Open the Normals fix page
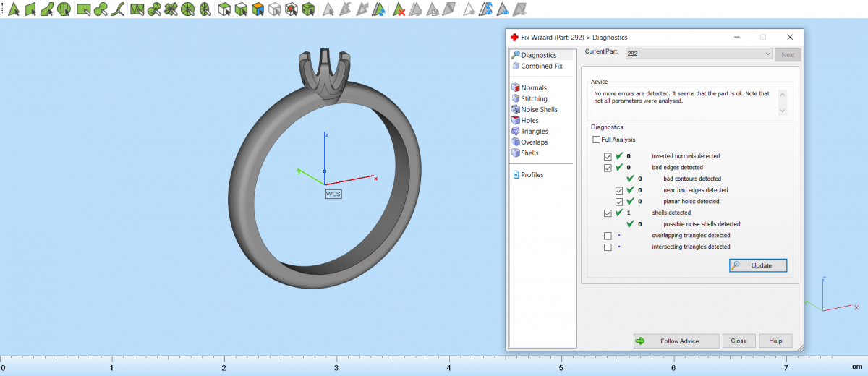Viewport: 868px width, 376px height. click(533, 87)
